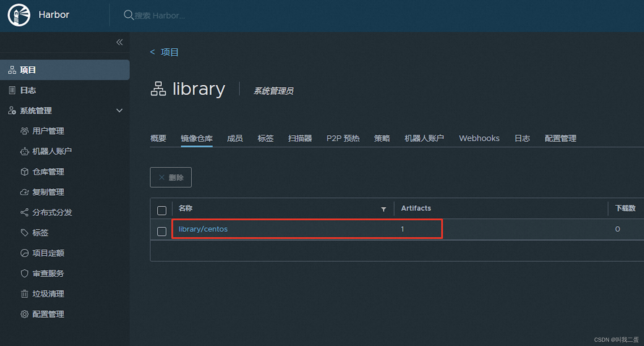Click the 机器人账户 robot icon

[24, 151]
